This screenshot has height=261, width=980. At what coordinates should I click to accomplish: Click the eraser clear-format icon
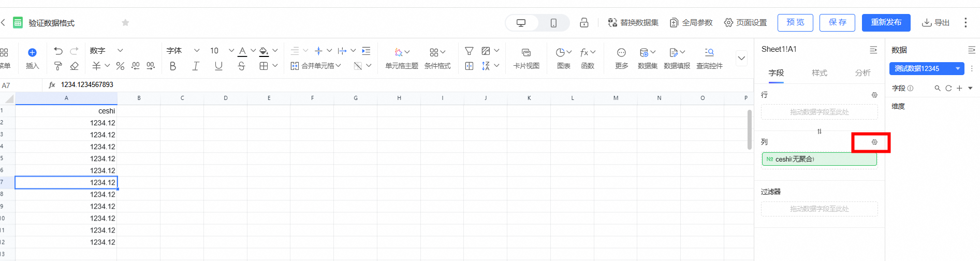pos(74,66)
